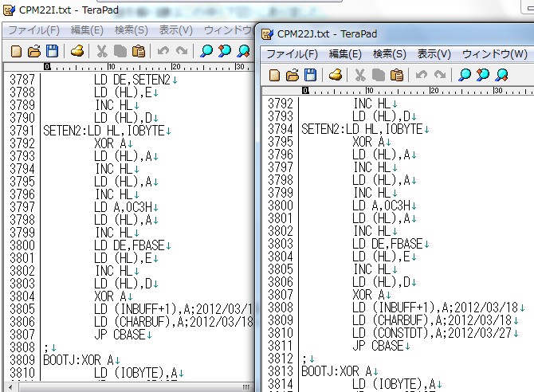Click Redo arrow in CPM22I window

182,51
